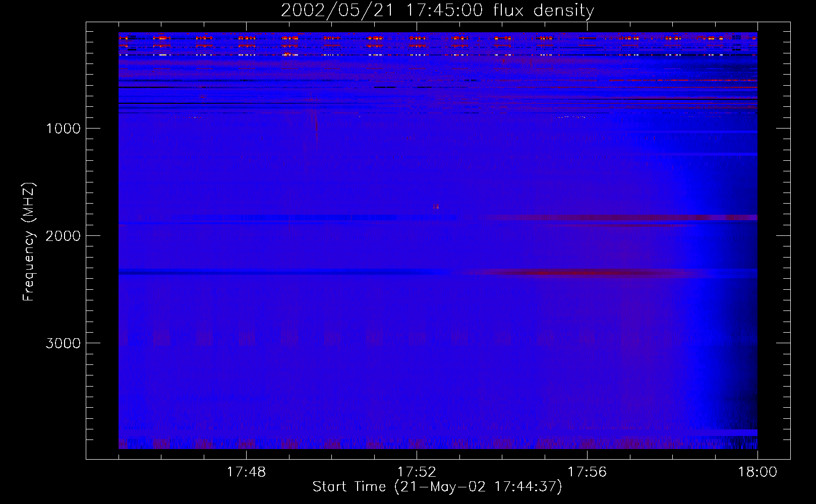
Task: Click the 2000 frequency tick label
Action: (x=63, y=236)
